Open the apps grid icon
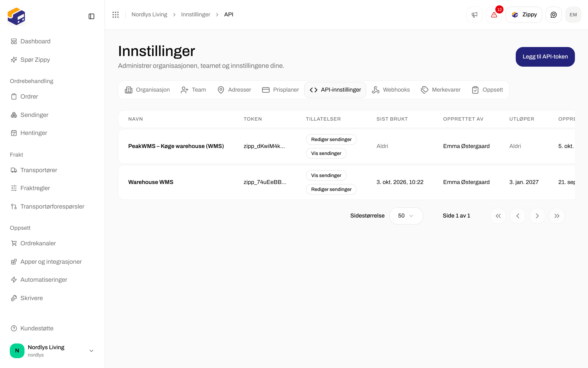This screenshot has height=368, width=588. pyautogui.click(x=115, y=15)
